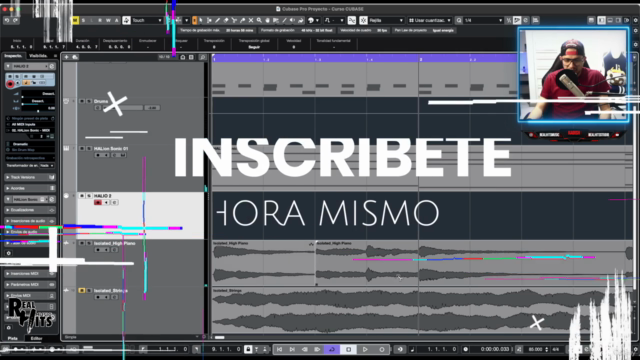This screenshot has width=640, height=360.
Task: Select the Play speaker tool
Action: point(292,20)
